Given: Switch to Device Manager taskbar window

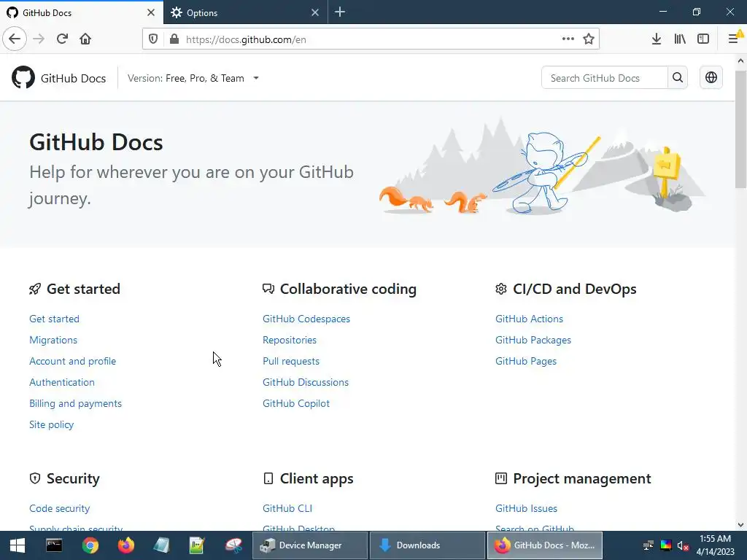Looking at the screenshot, I should pyautogui.click(x=310, y=545).
